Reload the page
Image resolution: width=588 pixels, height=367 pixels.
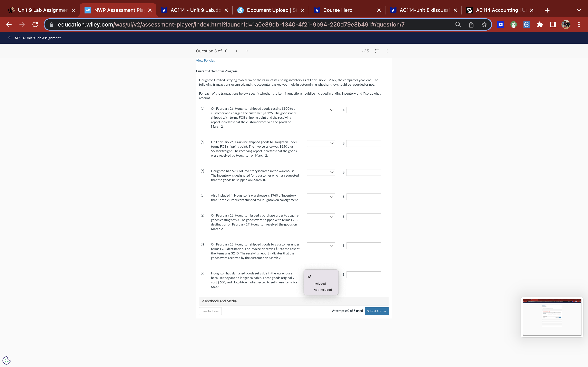tap(35, 24)
